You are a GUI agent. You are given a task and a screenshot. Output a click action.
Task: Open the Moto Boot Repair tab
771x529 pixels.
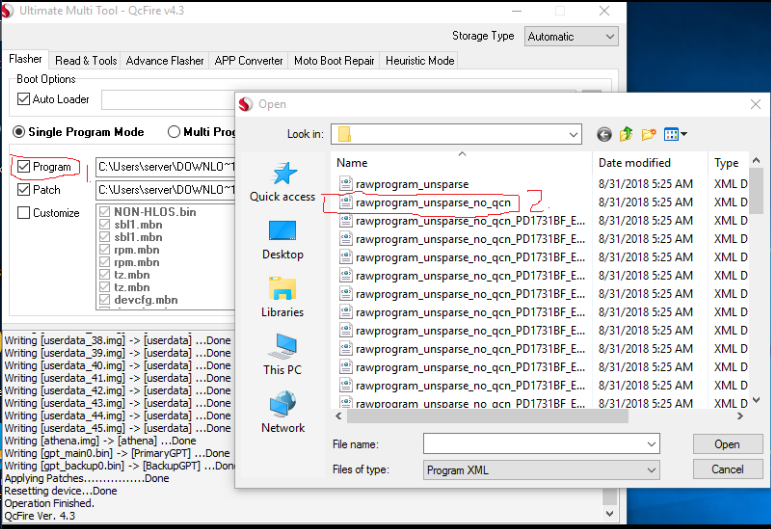[x=334, y=61]
